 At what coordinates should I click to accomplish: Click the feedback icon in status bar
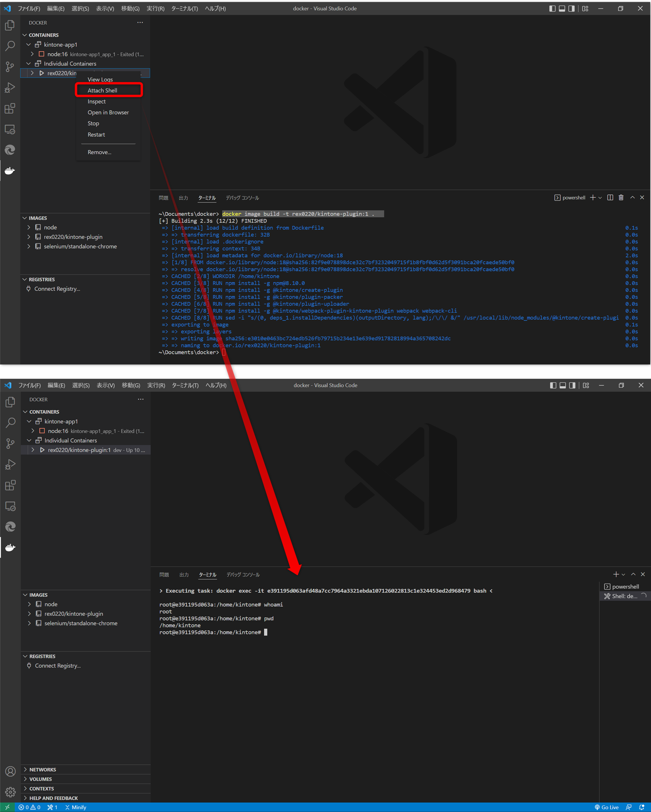pyautogui.click(x=629, y=807)
